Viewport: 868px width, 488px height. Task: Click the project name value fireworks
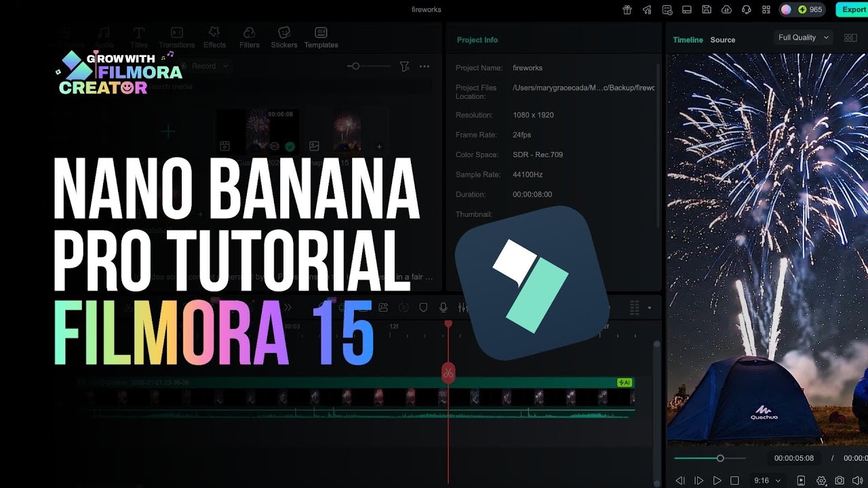[x=528, y=68]
